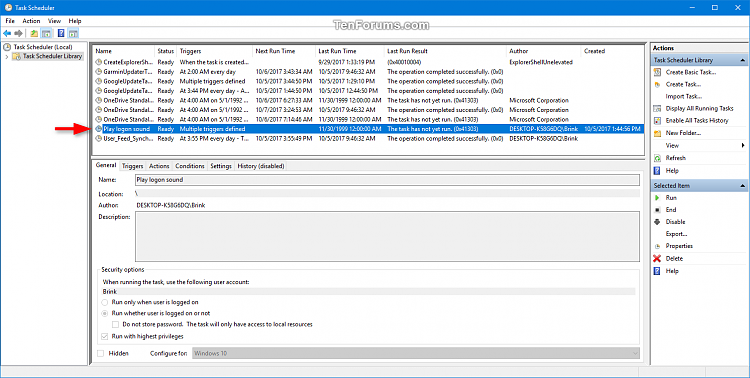The width and height of the screenshot is (750, 378).
Task: Open help via toolbar question mark icon
Action: 61,33
